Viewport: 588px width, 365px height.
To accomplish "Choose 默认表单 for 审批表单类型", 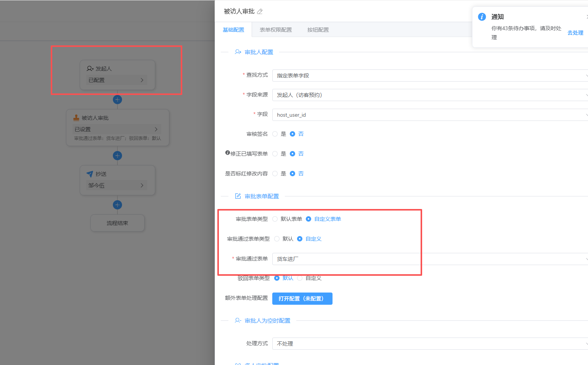I will [x=275, y=219].
